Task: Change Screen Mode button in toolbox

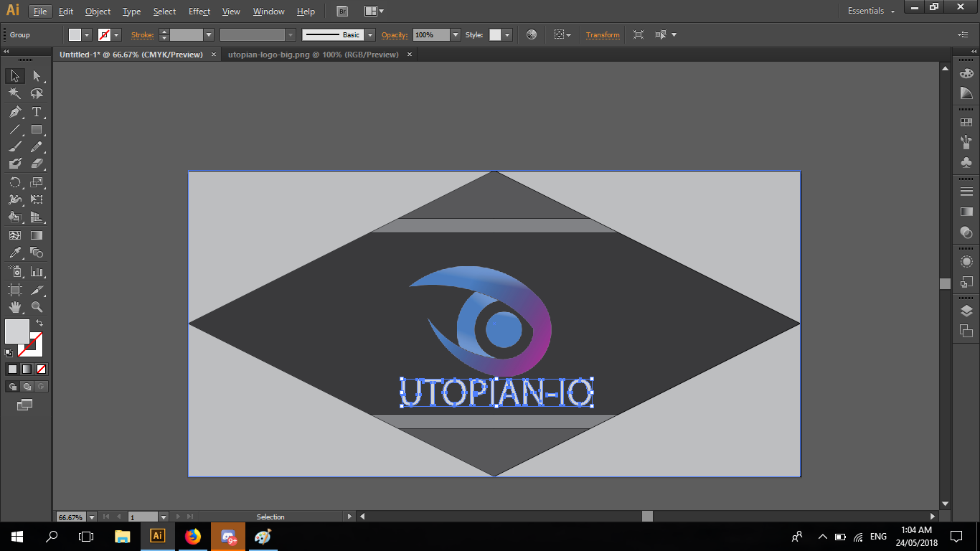Action: [25, 405]
